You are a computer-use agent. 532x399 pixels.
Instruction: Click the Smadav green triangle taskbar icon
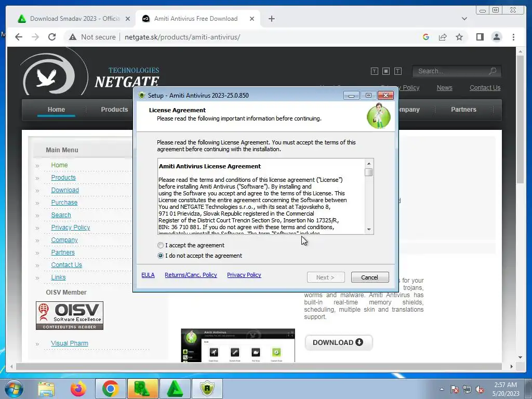tap(175, 389)
